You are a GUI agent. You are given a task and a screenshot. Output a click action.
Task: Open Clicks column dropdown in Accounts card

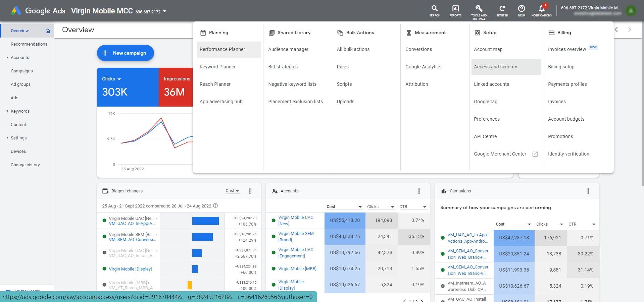(x=392, y=207)
